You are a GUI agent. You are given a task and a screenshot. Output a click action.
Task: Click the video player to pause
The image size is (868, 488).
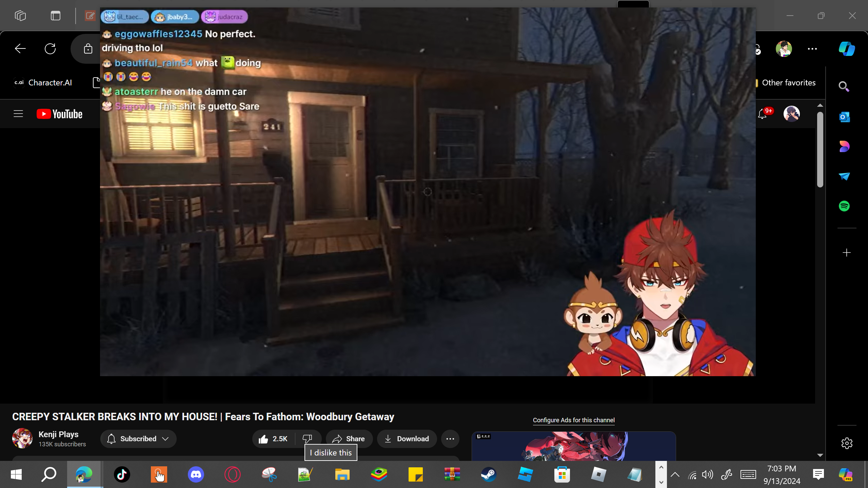pyautogui.click(x=428, y=192)
